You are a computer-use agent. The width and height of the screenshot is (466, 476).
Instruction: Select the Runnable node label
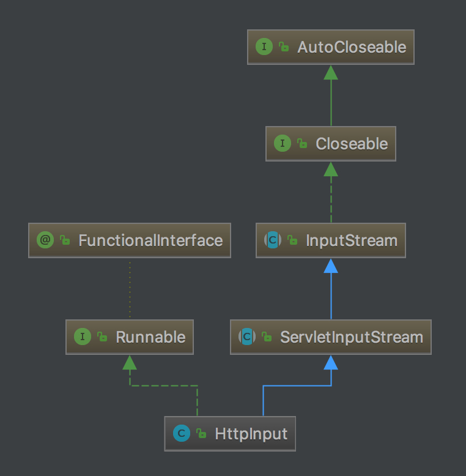pos(150,337)
